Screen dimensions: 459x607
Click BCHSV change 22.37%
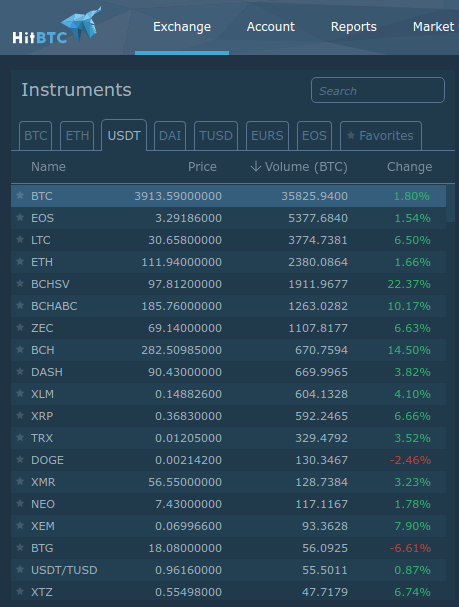click(409, 284)
